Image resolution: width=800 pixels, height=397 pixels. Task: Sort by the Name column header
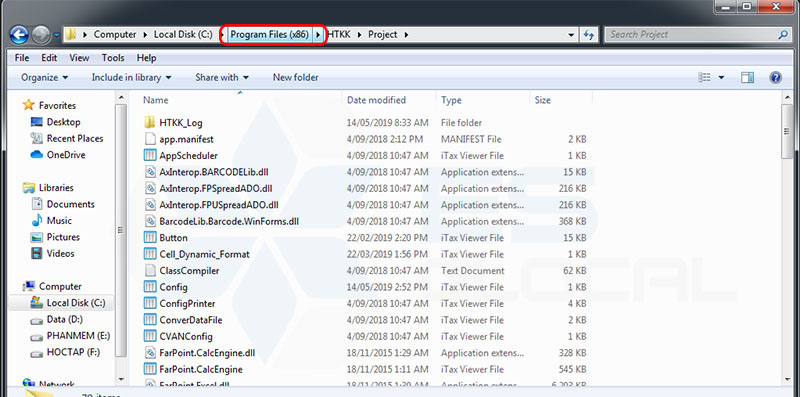point(156,100)
